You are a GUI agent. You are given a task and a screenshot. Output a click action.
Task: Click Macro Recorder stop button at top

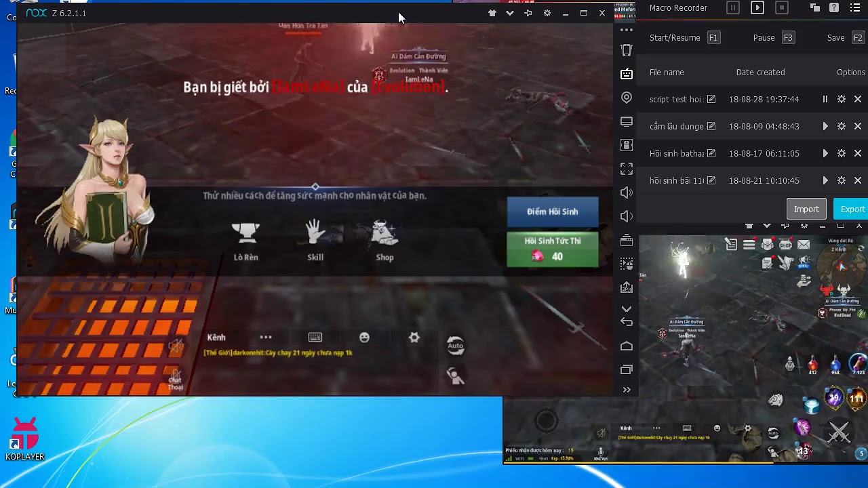point(782,8)
